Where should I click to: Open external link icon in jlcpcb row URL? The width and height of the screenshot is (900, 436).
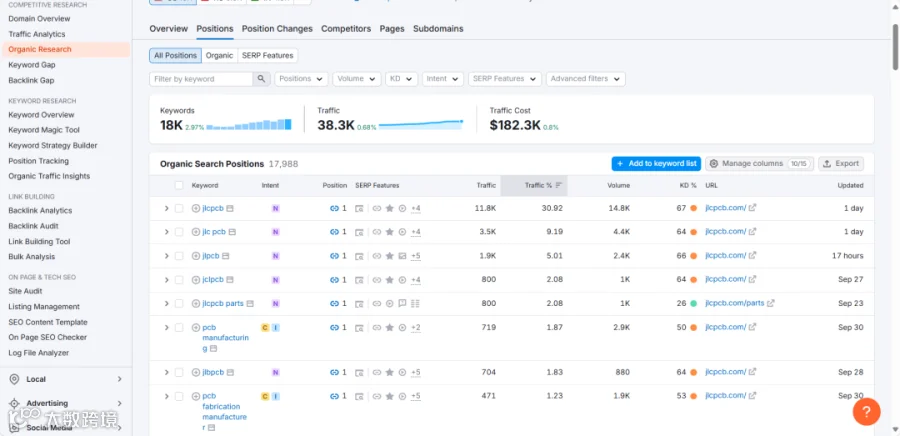click(x=752, y=208)
